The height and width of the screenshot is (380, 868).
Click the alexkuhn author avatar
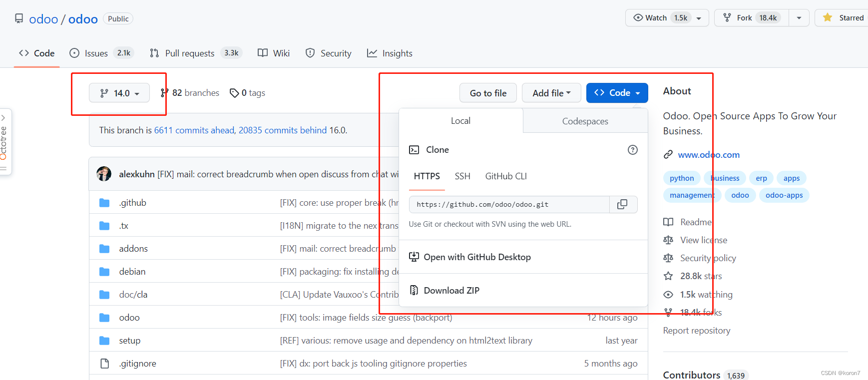(104, 174)
